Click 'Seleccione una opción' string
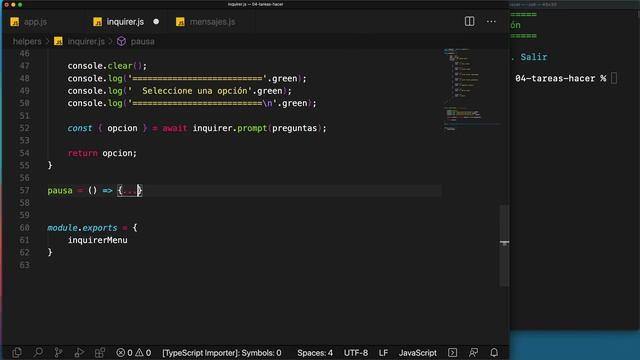This screenshot has width=640, height=360. [196, 91]
